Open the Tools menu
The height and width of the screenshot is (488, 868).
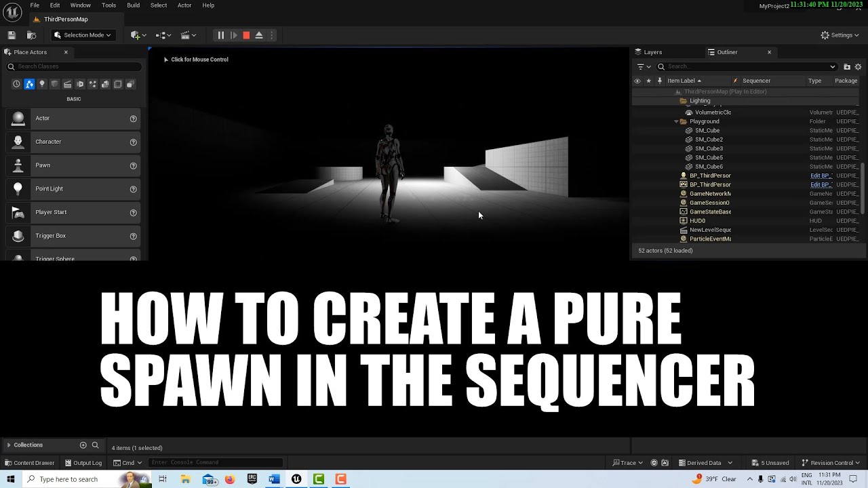coord(108,5)
